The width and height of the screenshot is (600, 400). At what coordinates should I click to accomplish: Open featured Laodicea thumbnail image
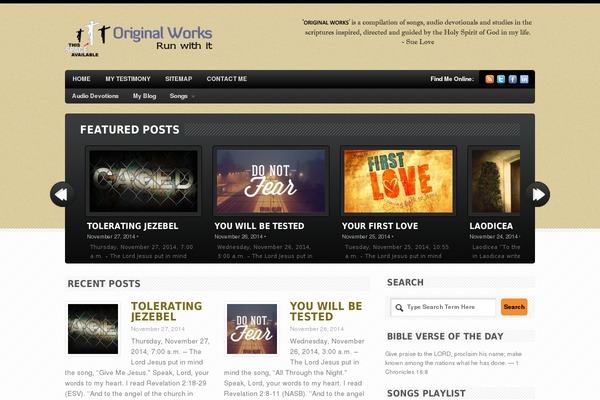496,181
